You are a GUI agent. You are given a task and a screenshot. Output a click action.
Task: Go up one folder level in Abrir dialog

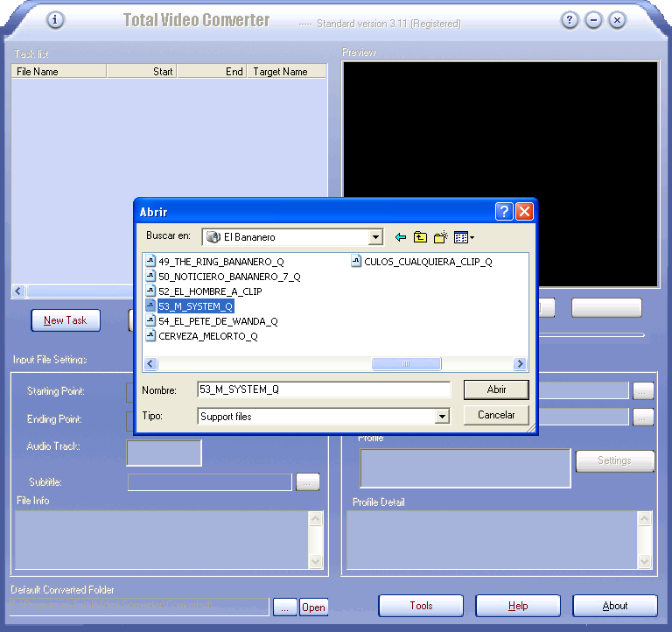coord(420,237)
